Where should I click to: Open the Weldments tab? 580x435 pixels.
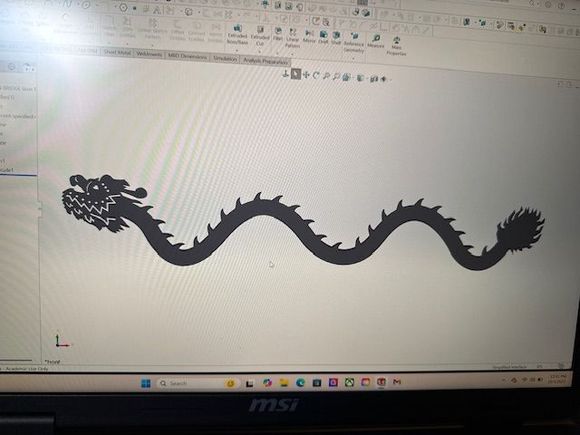pos(149,54)
